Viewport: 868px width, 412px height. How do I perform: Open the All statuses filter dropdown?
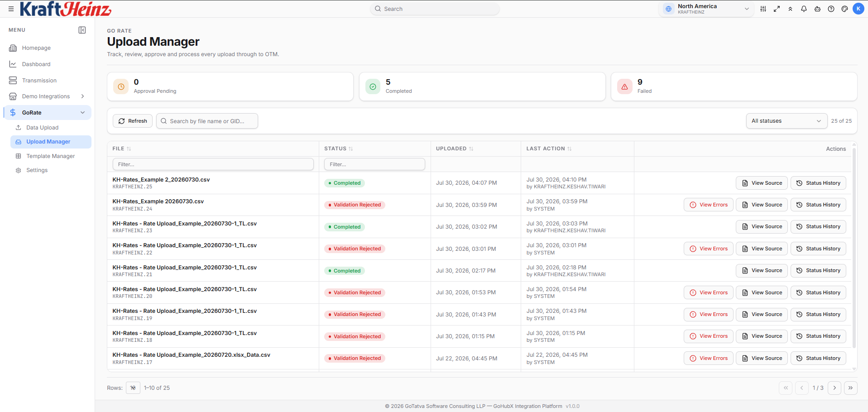point(786,121)
